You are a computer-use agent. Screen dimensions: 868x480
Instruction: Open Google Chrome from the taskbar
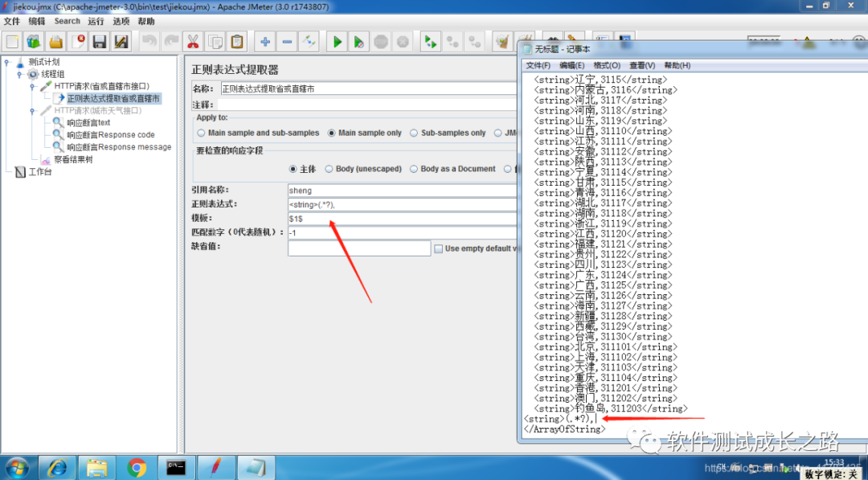136,469
